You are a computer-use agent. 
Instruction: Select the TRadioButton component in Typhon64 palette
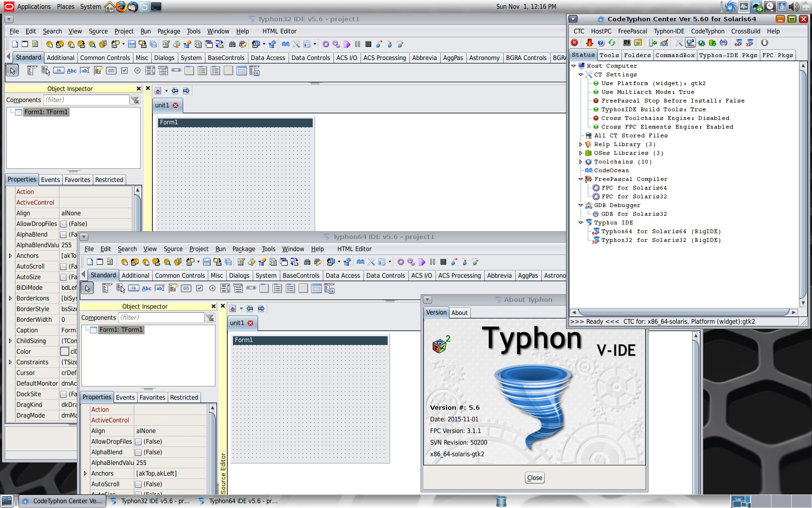click(x=212, y=288)
